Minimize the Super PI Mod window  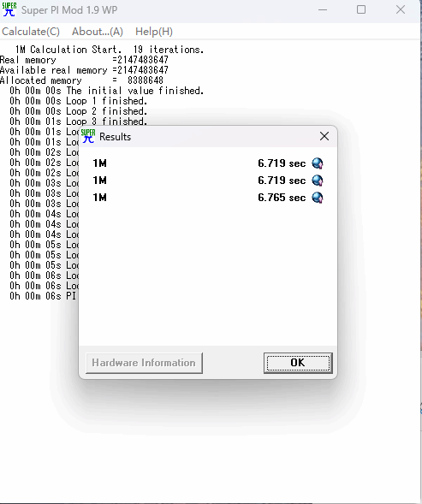(323, 9)
